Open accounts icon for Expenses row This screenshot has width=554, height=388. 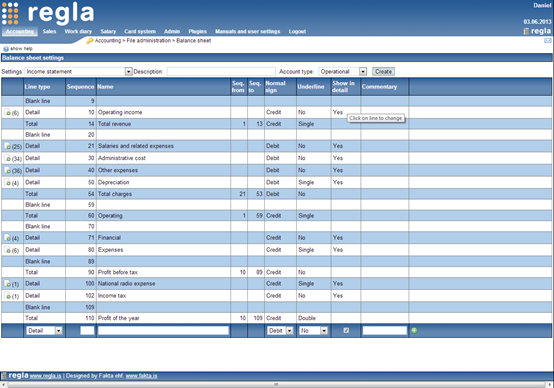[7, 250]
